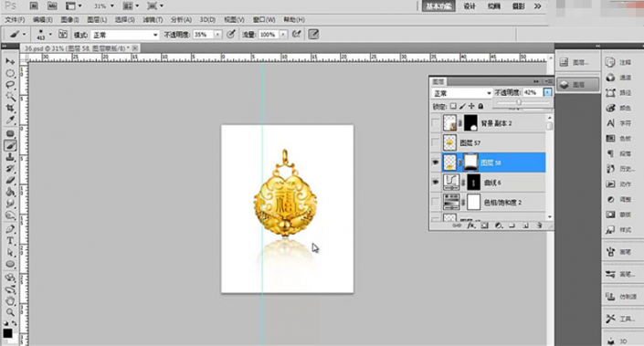Click the Add layer style fx icon
This screenshot has height=346, width=644.
click(470, 225)
